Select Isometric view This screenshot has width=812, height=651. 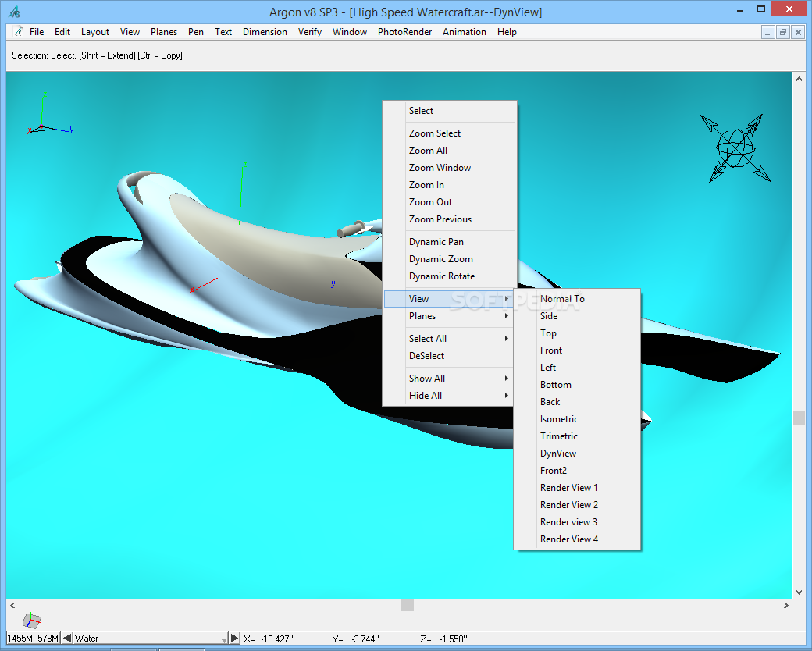point(577,419)
